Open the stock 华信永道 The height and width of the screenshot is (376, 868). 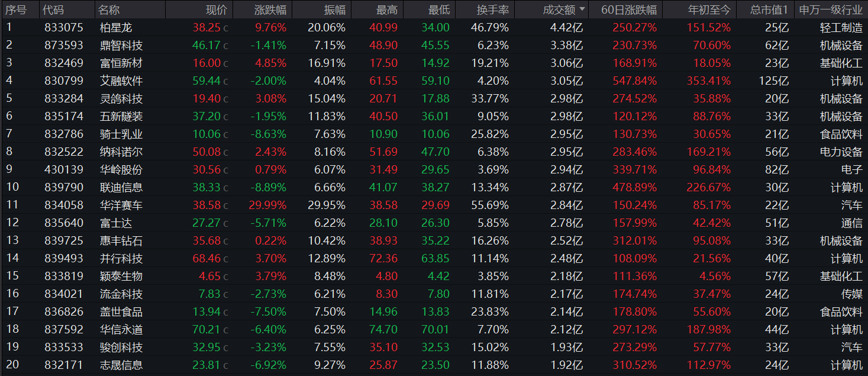[121, 329]
